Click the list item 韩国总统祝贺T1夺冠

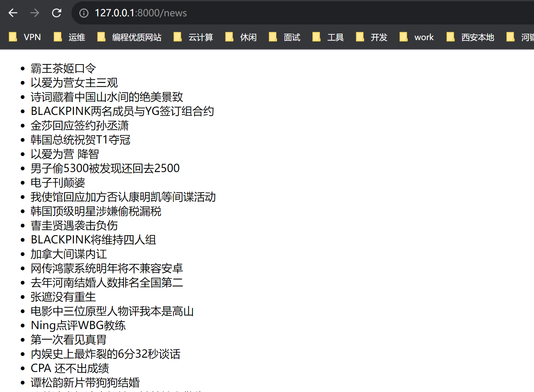click(80, 140)
